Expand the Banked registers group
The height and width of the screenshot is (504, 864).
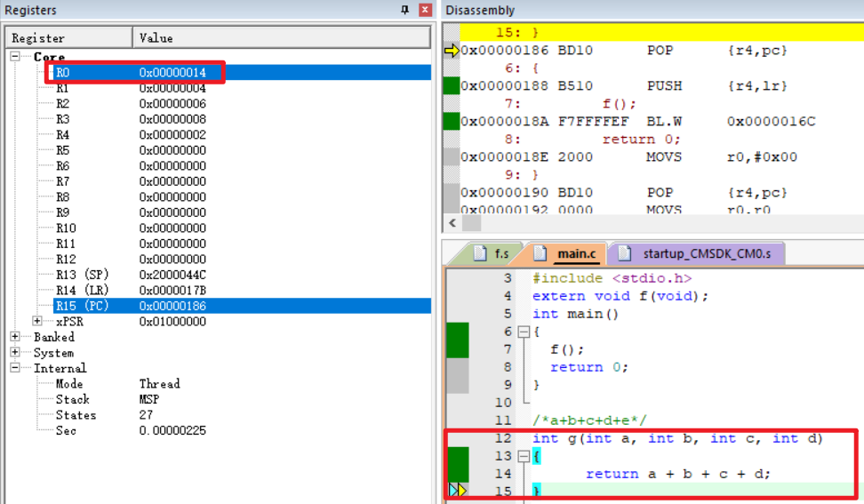(x=15, y=337)
